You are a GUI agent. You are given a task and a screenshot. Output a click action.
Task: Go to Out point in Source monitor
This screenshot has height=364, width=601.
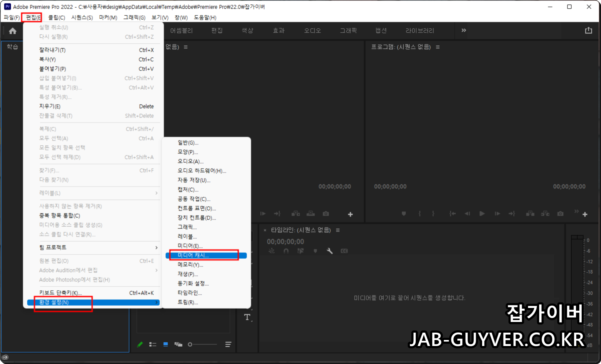277,214
